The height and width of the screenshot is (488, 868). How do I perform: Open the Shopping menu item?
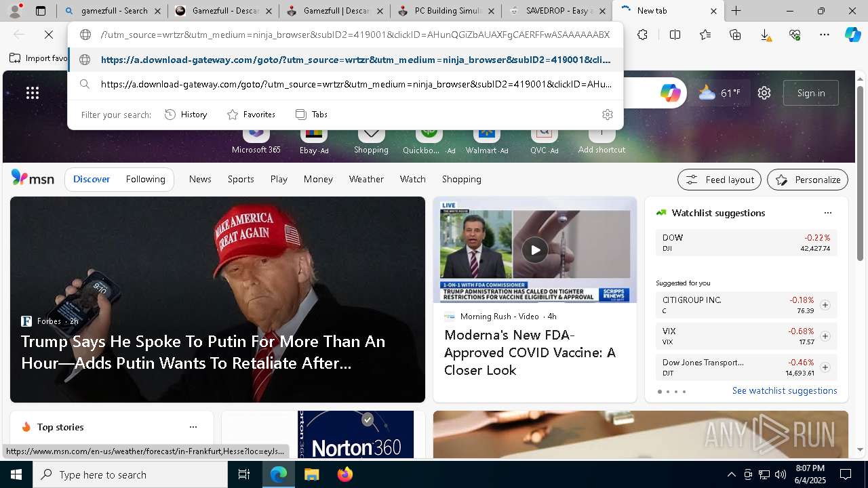point(462,179)
